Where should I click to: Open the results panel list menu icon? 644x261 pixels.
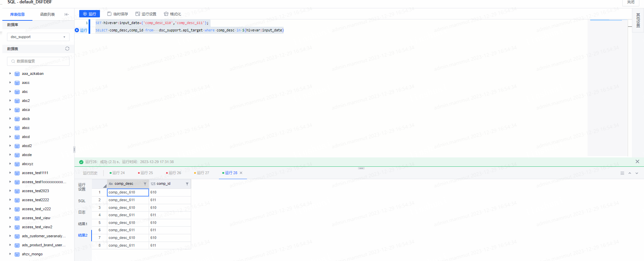(622, 173)
